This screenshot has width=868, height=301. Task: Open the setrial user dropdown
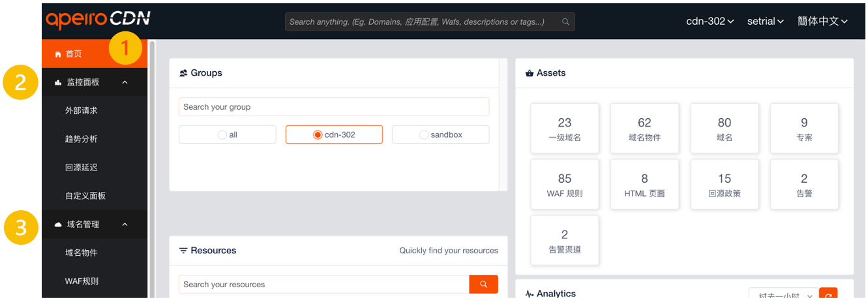pyautogui.click(x=765, y=21)
